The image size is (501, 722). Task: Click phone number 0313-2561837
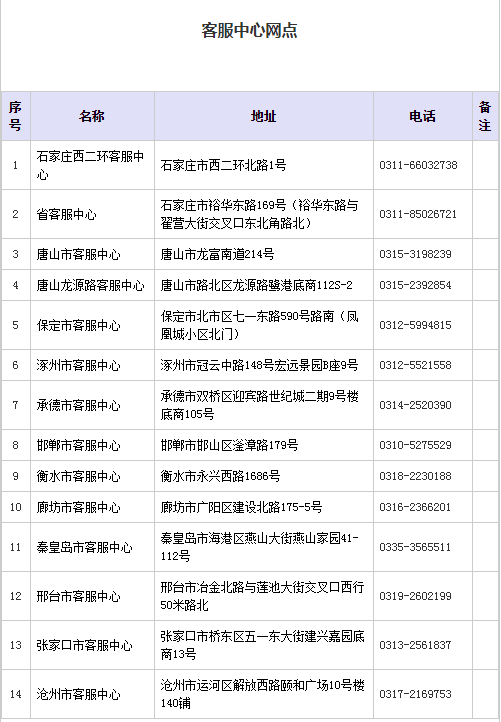pyautogui.click(x=415, y=645)
